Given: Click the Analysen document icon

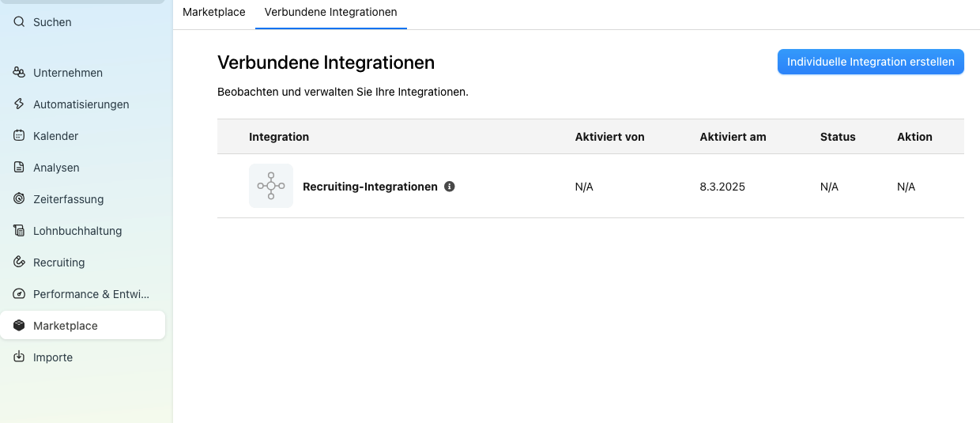Looking at the screenshot, I should (x=19, y=168).
